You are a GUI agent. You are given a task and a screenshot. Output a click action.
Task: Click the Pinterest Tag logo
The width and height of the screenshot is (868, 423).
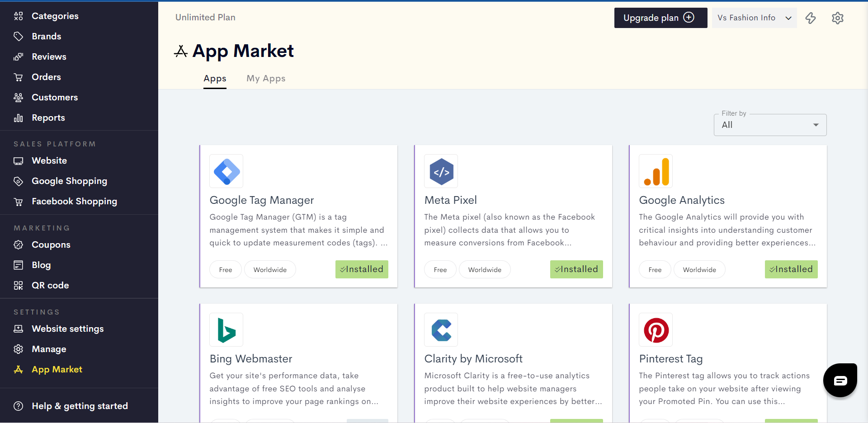[x=656, y=330]
